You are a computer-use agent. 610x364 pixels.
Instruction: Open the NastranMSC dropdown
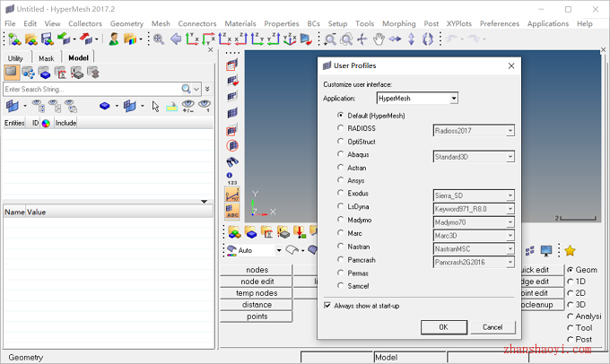coord(474,249)
